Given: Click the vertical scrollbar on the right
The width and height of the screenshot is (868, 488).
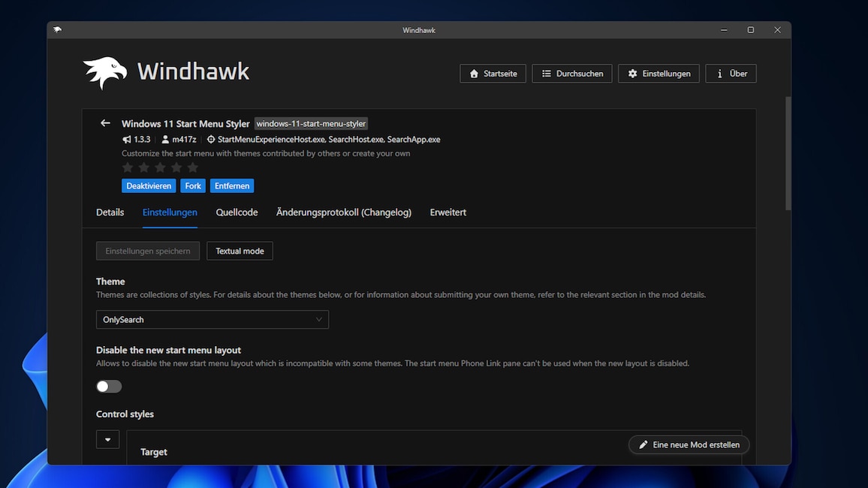Looking at the screenshot, I should pyautogui.click(x=788, y=153).
